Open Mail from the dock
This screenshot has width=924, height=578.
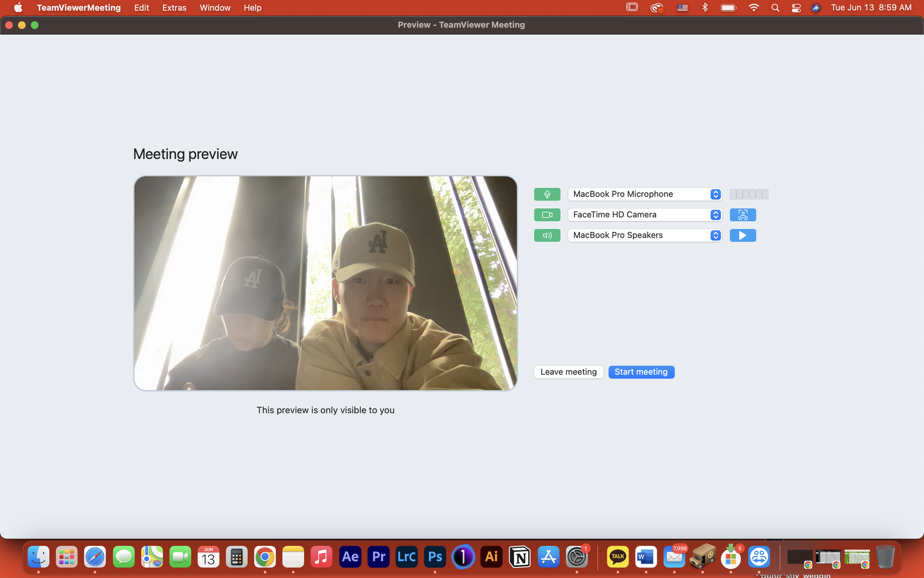[x=674, y=557]
